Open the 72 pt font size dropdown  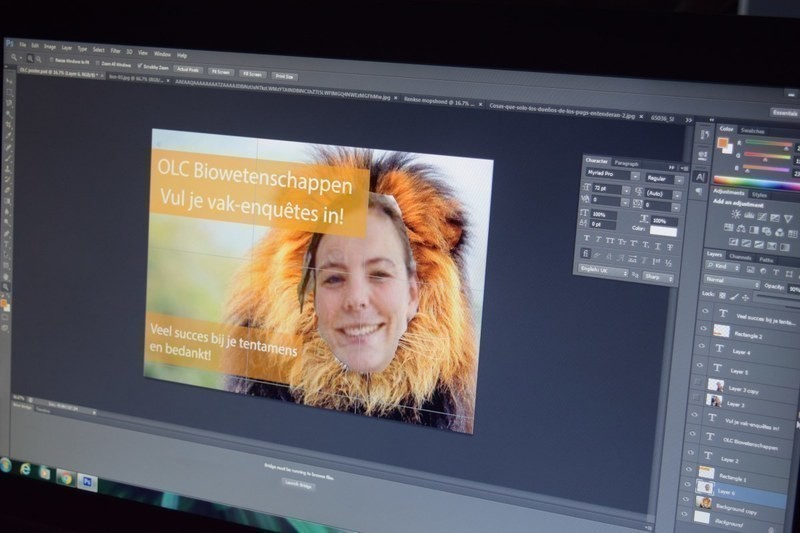[626, 190]
